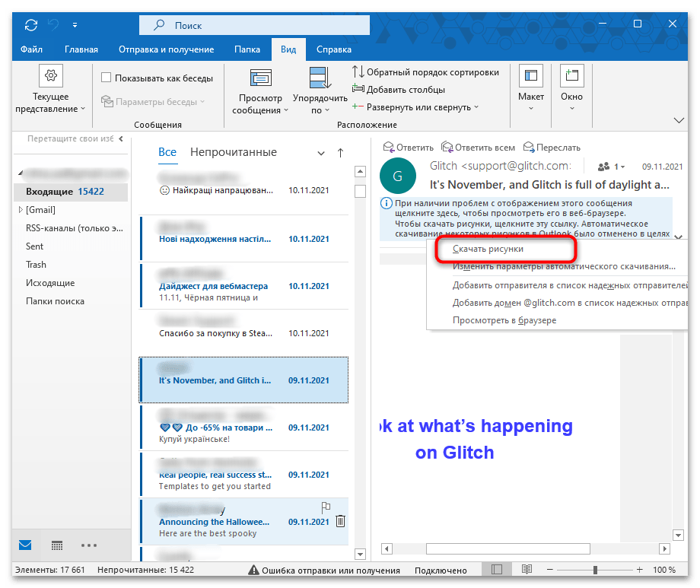Select the Вид ribbon tab
The width and height of the screenshot is (700, 588).
[288, 49]
